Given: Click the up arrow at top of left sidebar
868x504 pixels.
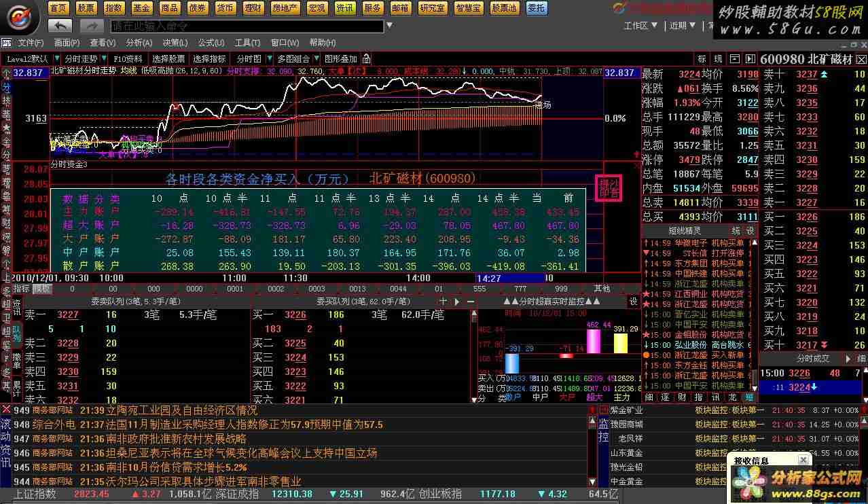Looking at the screenshot, I should click(6, 73).
